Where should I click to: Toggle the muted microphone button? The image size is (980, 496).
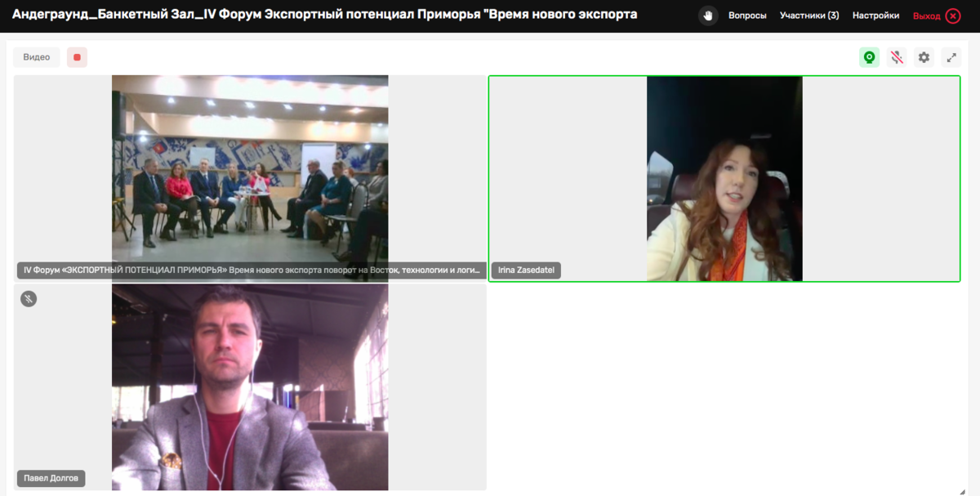coord(897,57)
